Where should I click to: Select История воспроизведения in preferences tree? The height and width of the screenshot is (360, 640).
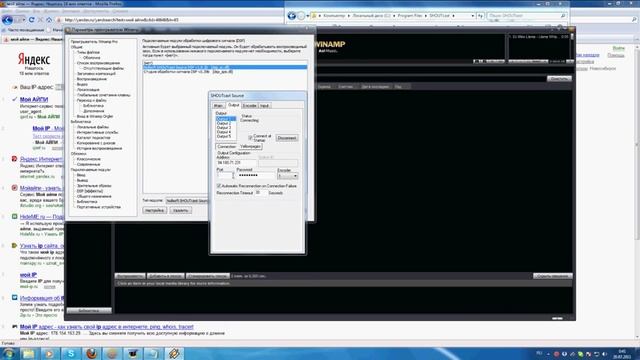[x=100, y=148]
